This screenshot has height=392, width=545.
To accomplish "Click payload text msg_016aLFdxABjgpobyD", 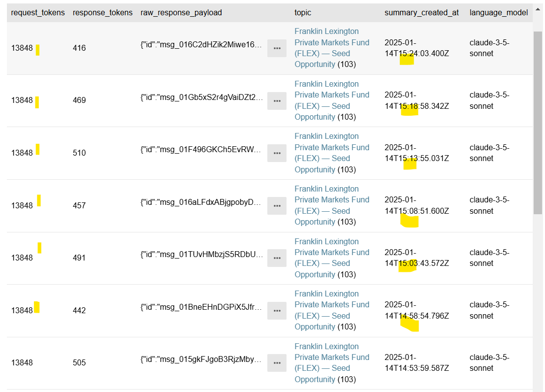I will (201, 202).
